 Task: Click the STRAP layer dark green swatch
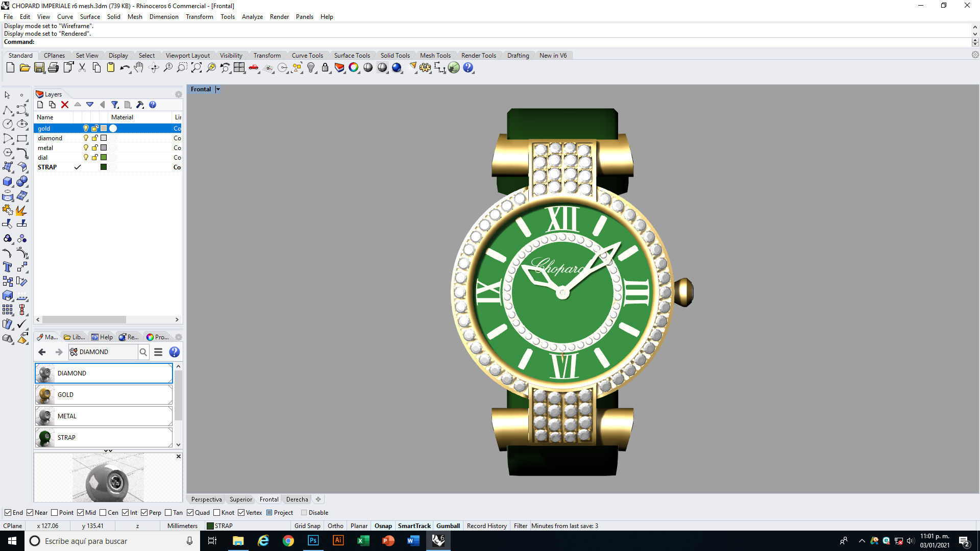(x=104, y=167)
